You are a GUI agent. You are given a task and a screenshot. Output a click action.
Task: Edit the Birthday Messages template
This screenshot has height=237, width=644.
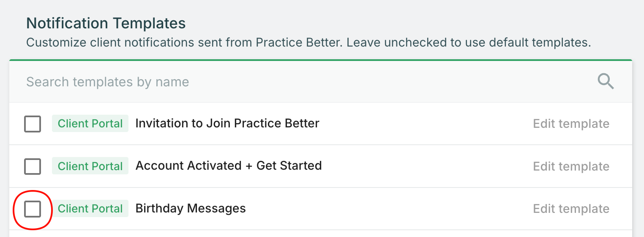[571, 209]
